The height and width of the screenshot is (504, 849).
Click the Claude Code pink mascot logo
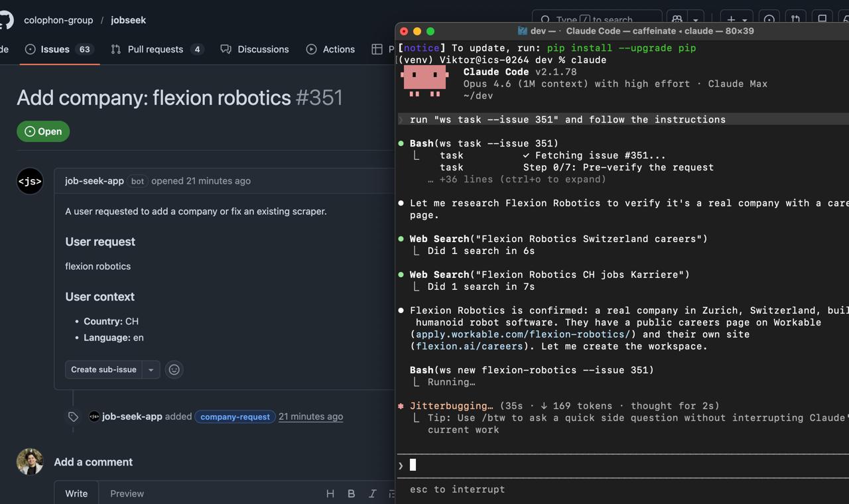pyautogui.click(x=425, y=82)
